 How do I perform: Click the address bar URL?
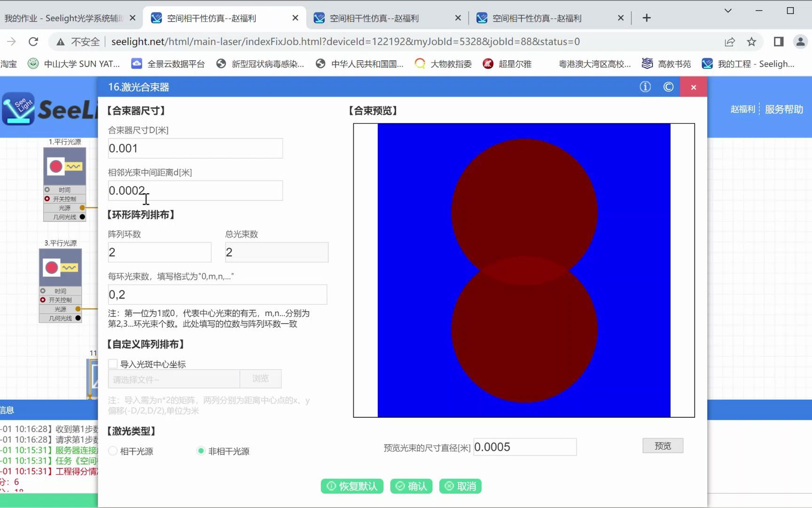coord(345,42)
